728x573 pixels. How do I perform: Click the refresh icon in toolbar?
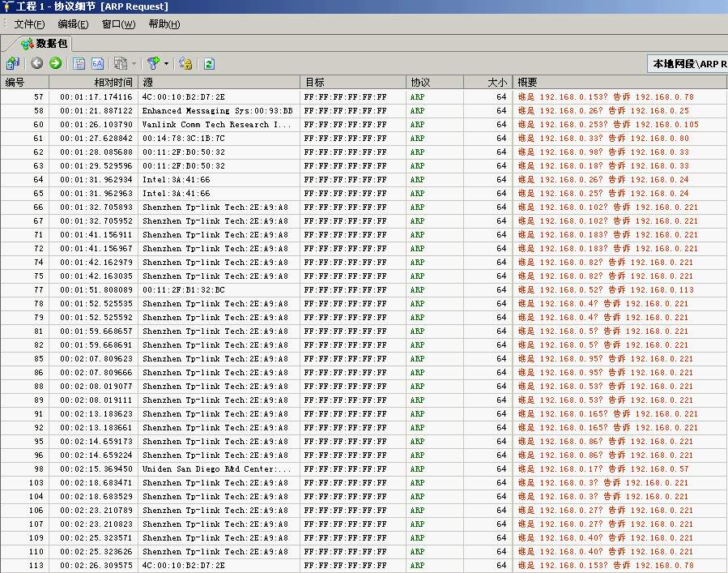(x=209, y=63)
